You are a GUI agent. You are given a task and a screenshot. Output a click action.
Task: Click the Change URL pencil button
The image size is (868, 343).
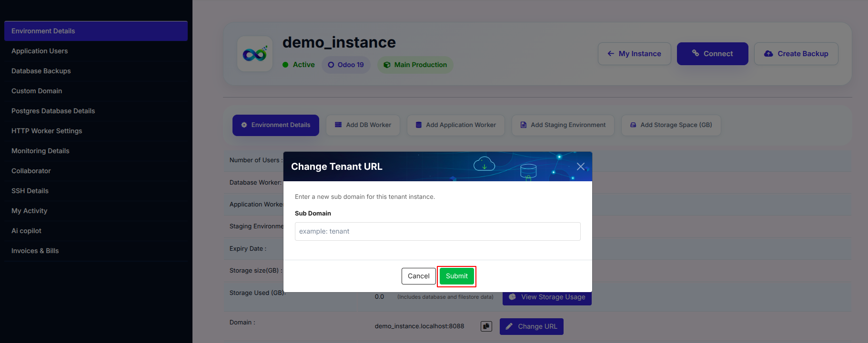click(x=531, y=326)
